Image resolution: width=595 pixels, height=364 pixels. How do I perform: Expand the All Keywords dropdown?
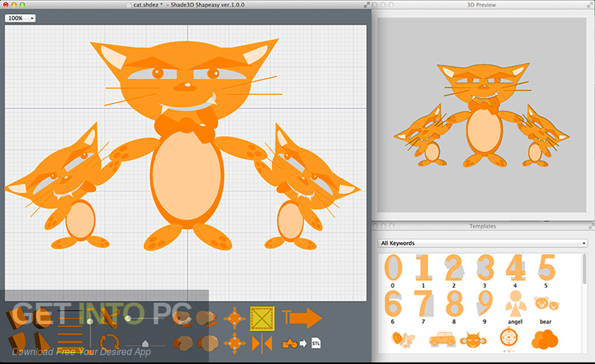483,243
